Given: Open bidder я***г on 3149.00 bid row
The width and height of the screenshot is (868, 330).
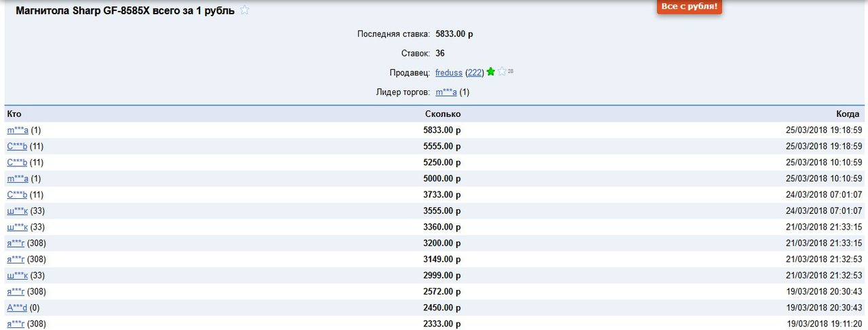Looking at the screenshot, I should coord(16,259).
